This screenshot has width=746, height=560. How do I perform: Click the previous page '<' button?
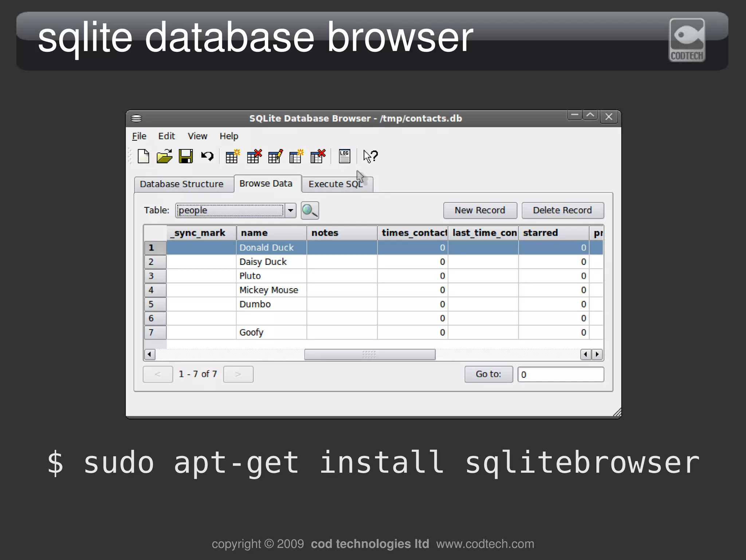[158, 374]
